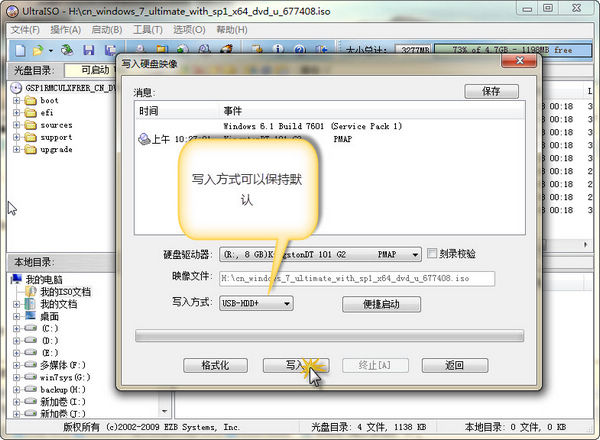
Task: Click the 我的电脑 computer icon
Action: pos(16,279)
